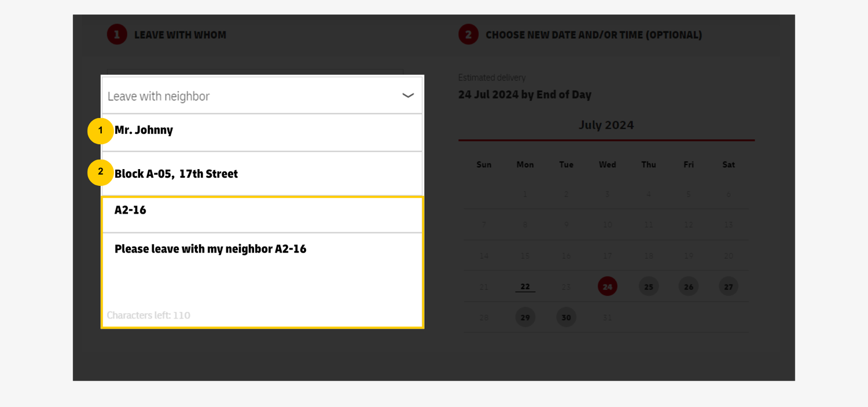Click yellow callout marker 2
This screenshot has height=407, width=868.
tap(100, 172)
